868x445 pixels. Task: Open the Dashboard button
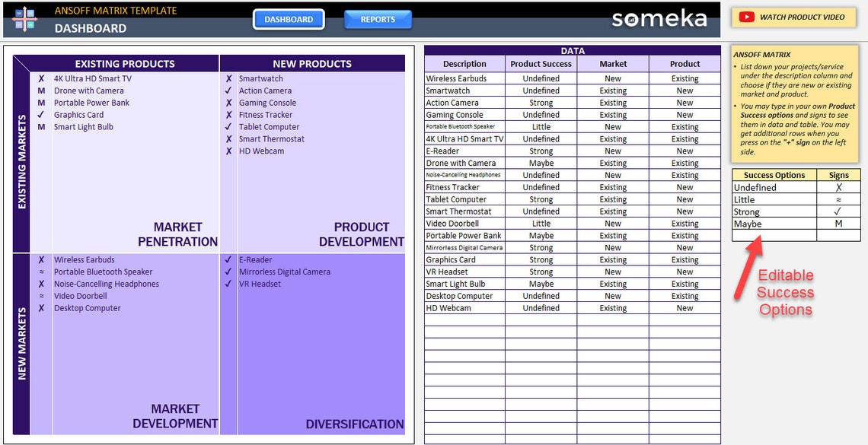289,19
